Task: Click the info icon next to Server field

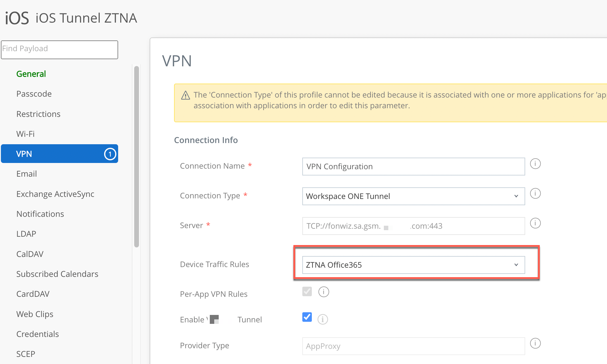Action: pos(535,223)
